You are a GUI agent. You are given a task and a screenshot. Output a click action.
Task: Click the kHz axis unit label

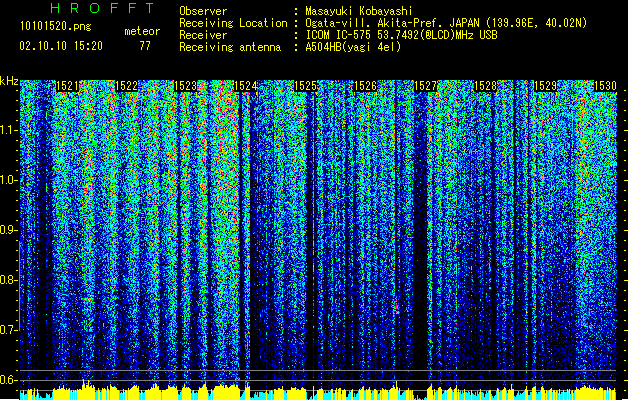coord(9,81)
